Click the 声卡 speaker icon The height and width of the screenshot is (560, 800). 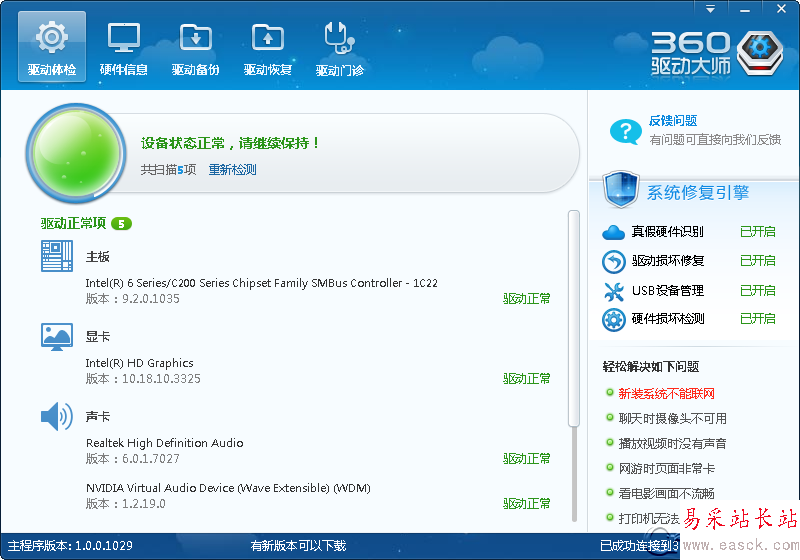pos(57,417)
